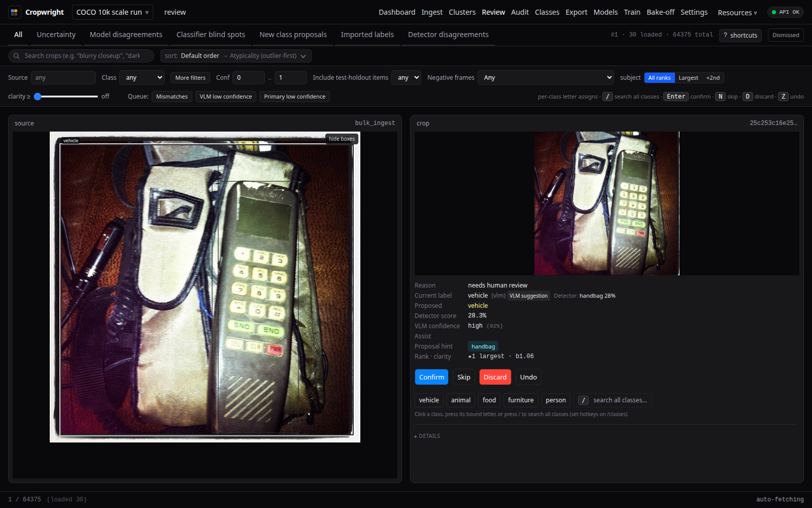Hide boxes on source image

pyautogui.click(x=342, y=139)
